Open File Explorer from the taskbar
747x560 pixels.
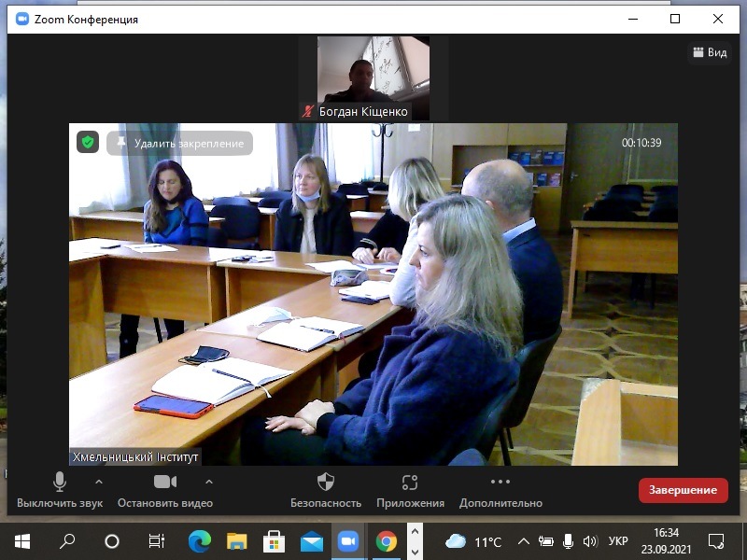click(237, 541)
